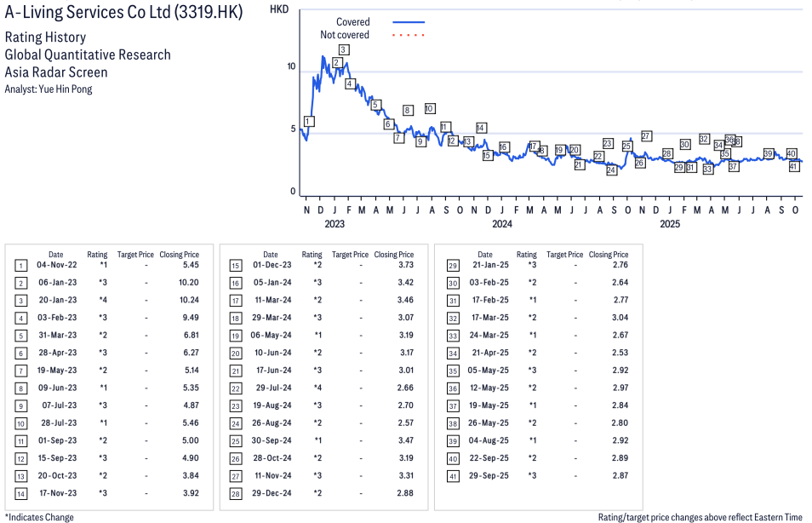Click chart marker 3 at the price peak

(343, 49)
